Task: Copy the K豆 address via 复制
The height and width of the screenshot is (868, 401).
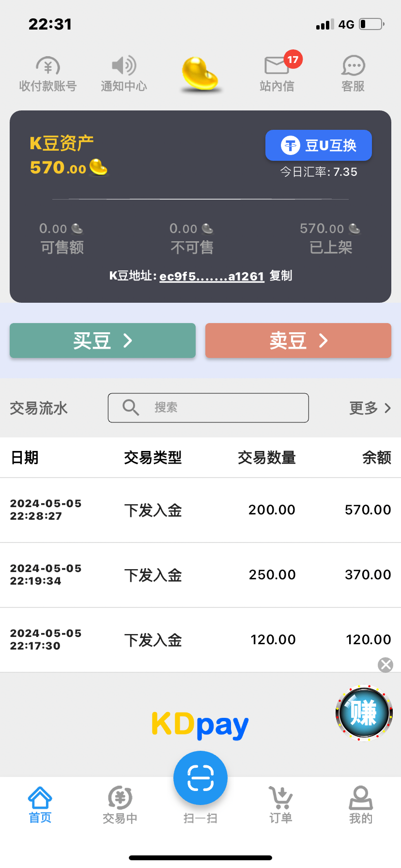Action: [x=281, y=276]
